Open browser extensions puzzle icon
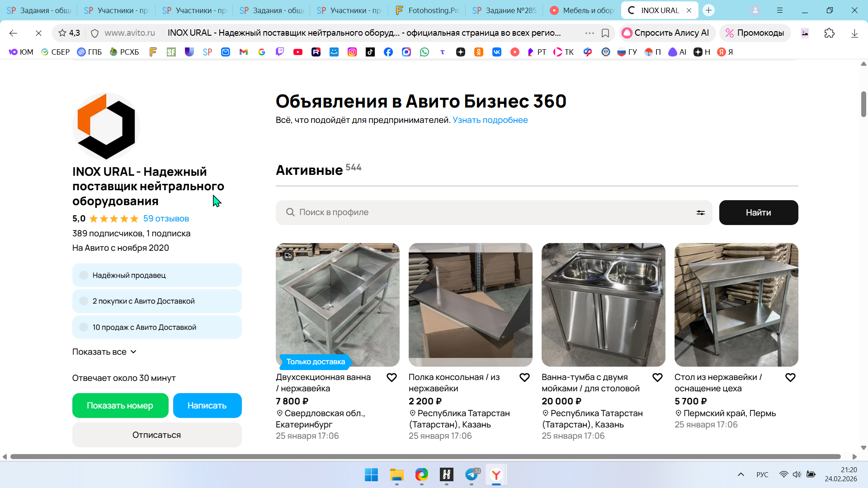868x488 pixels. [829, 33]
